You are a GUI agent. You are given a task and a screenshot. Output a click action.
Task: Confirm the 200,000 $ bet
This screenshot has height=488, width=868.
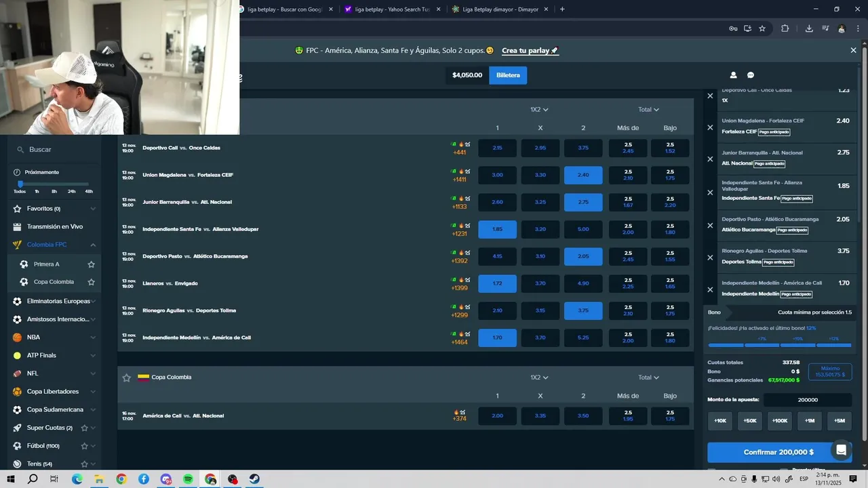tap(779, 452)
